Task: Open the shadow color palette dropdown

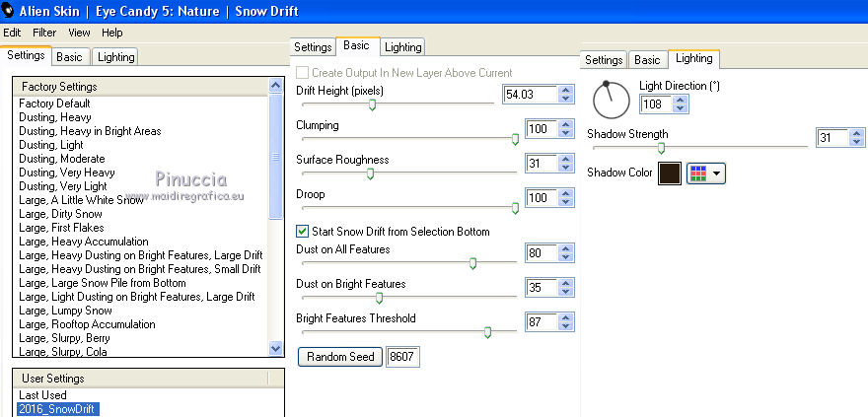Action: pos(706,174)
